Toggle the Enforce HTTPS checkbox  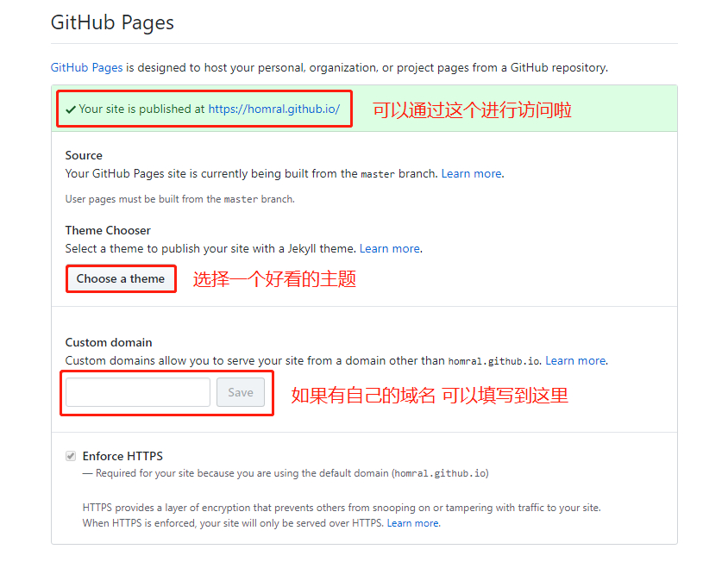click(x=71, y=456)
